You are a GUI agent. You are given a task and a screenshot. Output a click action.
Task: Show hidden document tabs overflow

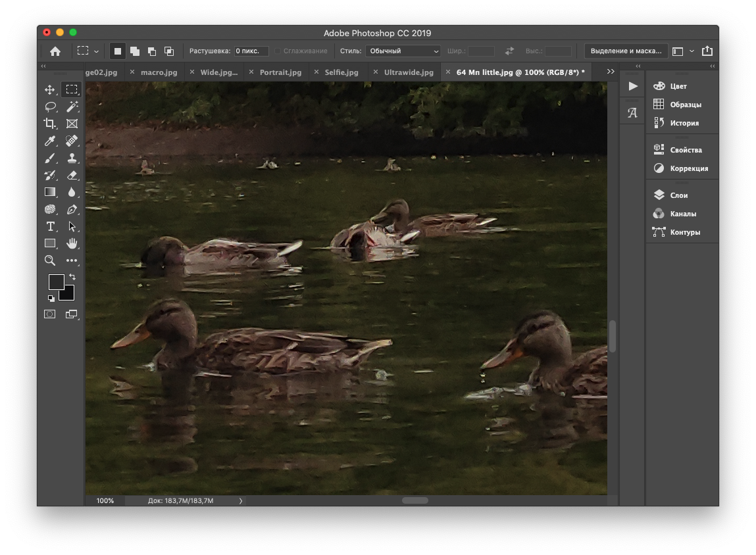coord(611,72)
